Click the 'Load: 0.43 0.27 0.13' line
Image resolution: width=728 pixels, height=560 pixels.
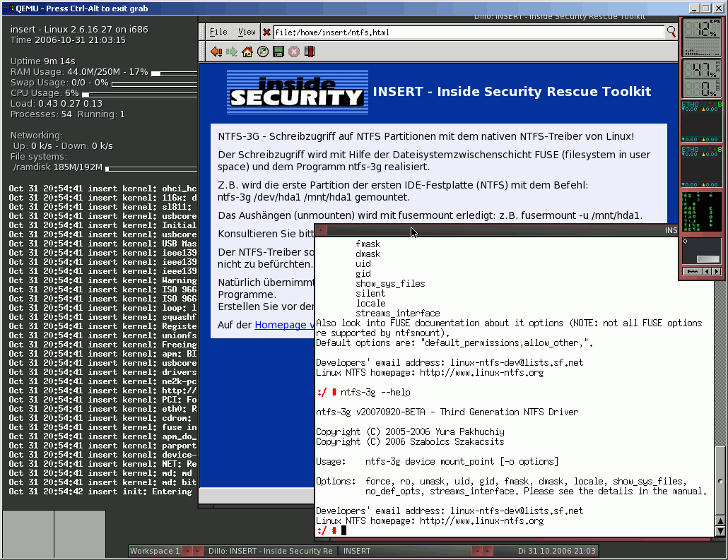pos(56,104)
